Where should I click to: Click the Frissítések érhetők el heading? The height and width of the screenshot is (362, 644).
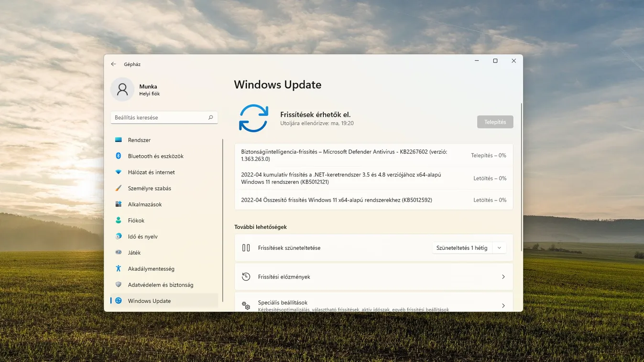tap(315, 115)
